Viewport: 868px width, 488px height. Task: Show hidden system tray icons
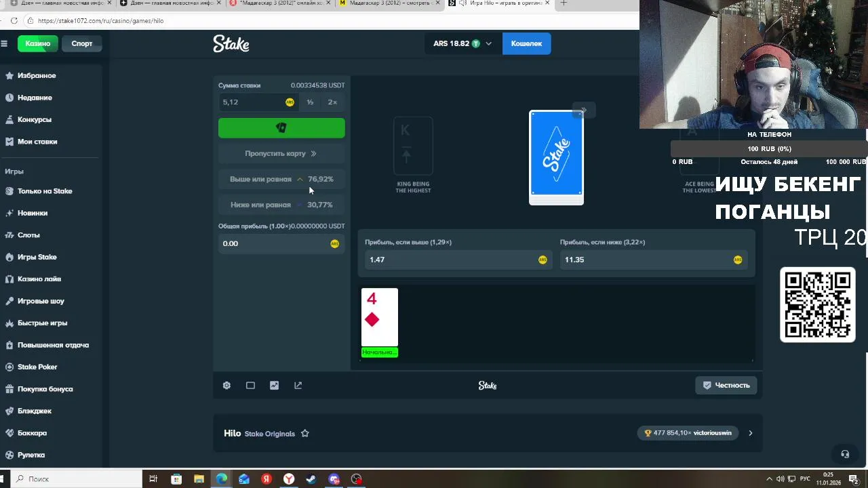769,479
